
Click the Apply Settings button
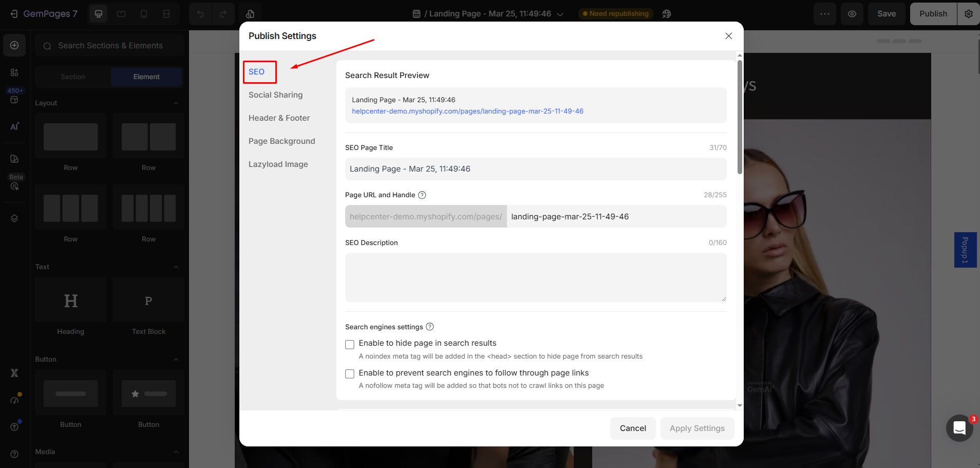[697, 428]
